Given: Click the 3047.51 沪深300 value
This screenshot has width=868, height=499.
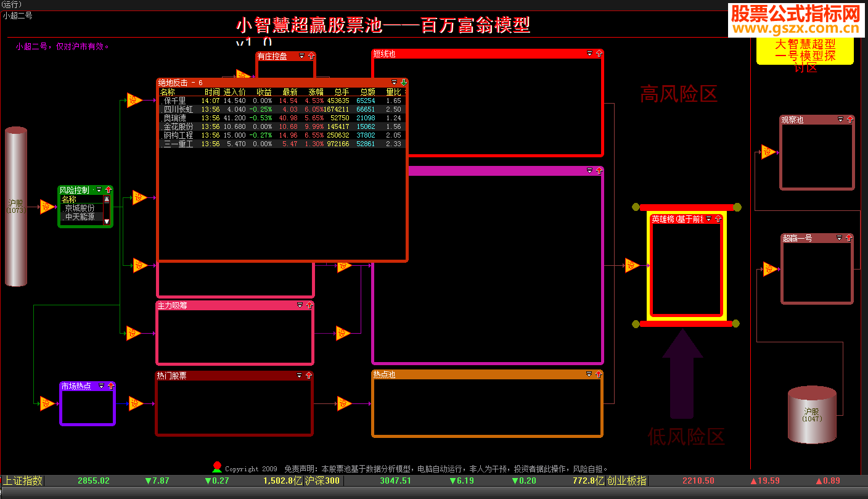Looking at the screenshot, I should (x=395, y=480).
